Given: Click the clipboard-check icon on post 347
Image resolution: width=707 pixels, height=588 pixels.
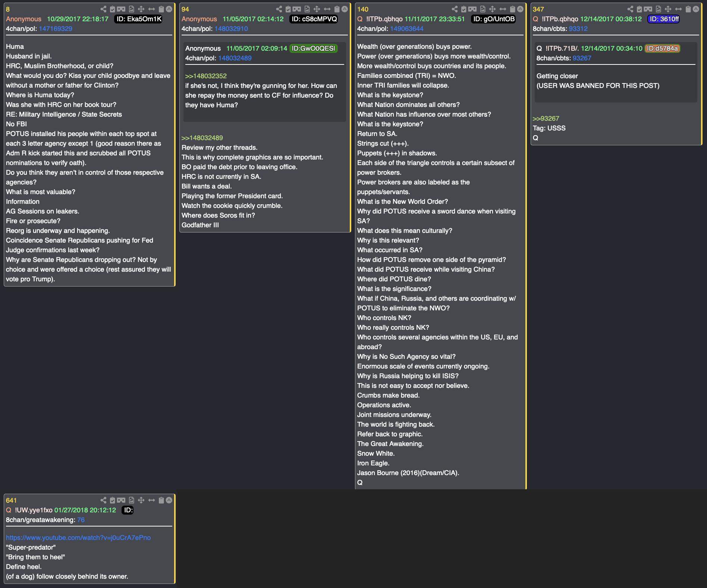Looking at the screenshot, I should point(640,9).
